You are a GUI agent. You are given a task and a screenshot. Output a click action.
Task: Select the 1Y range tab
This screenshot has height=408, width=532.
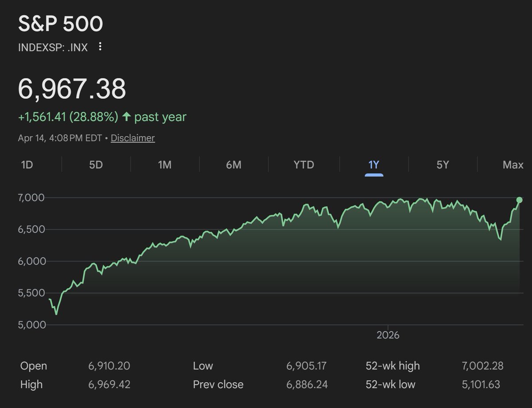[x=374, y=165]
